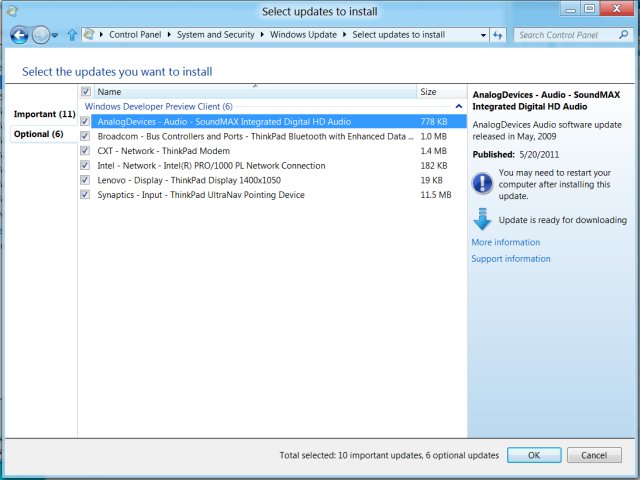Switch to the Optional (6) tab
The width and height of the screenshot is (640, 480).
(39, 134)
